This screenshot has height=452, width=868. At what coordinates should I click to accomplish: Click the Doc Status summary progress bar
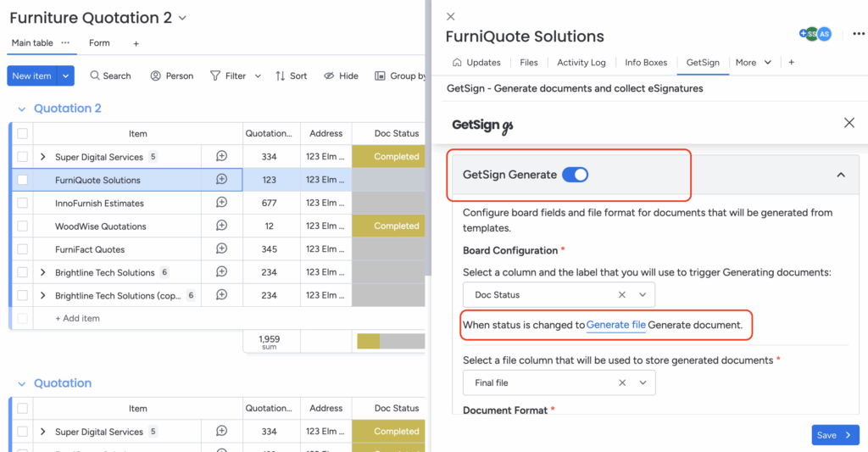coord(391,341)
